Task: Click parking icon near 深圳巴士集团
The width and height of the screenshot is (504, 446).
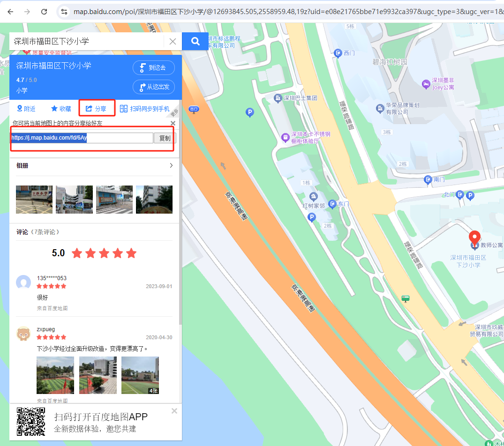Action: point(250,112)
